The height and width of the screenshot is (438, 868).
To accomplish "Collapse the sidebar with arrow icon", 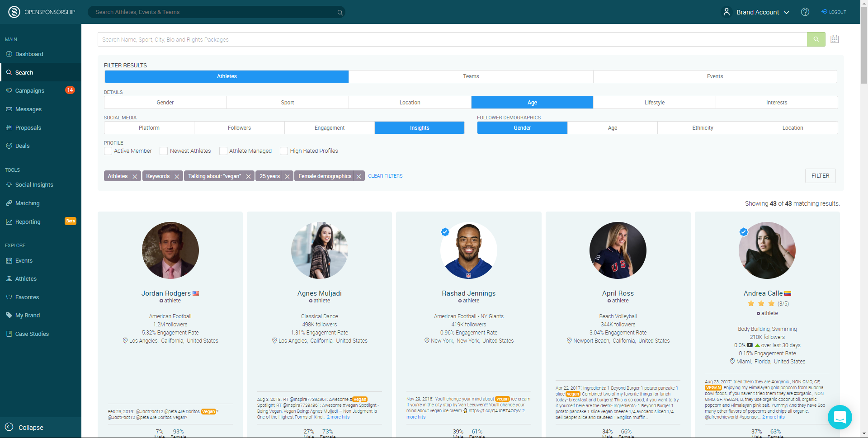I will coord(9,427).
